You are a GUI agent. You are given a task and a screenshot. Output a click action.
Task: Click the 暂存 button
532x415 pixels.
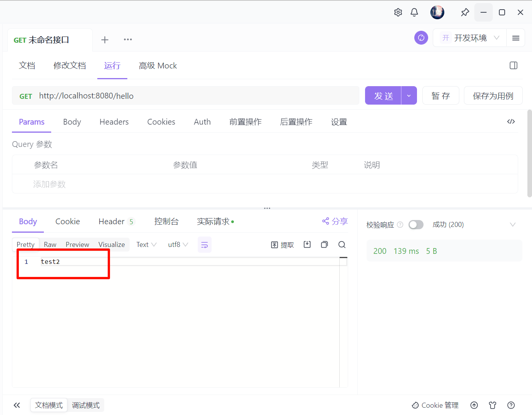441,95
